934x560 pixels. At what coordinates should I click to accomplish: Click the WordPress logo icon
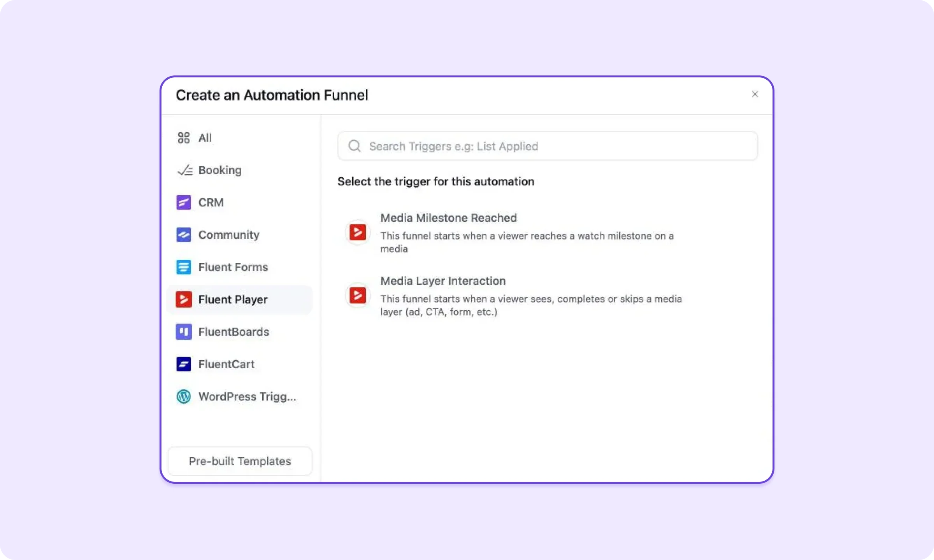tap(183, 396)
